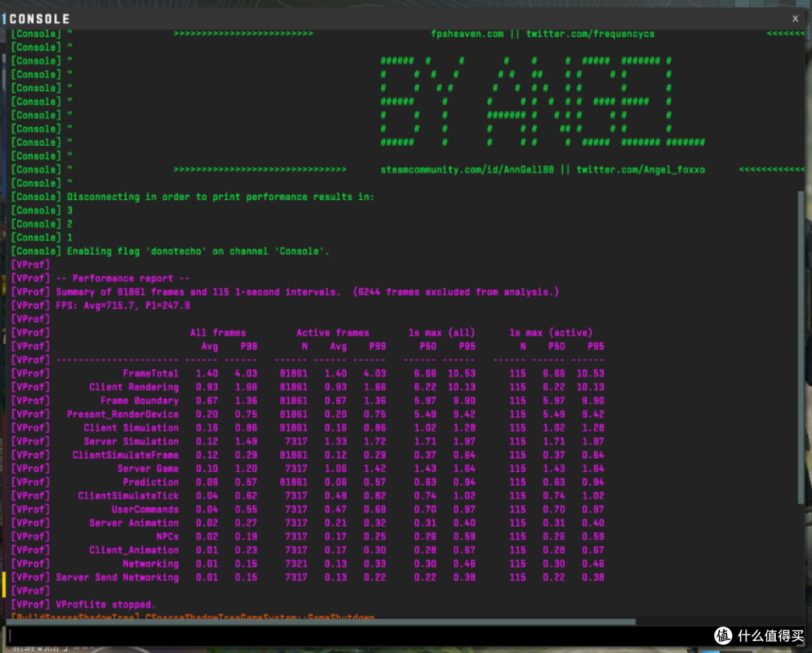The height and width of the screenshot is (653, 812).
Task: Click twitter.com/frequencycs text
Action: pos(590,34)
